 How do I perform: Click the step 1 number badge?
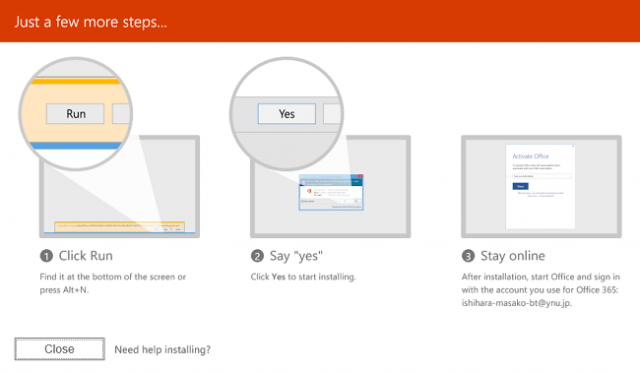46,256
